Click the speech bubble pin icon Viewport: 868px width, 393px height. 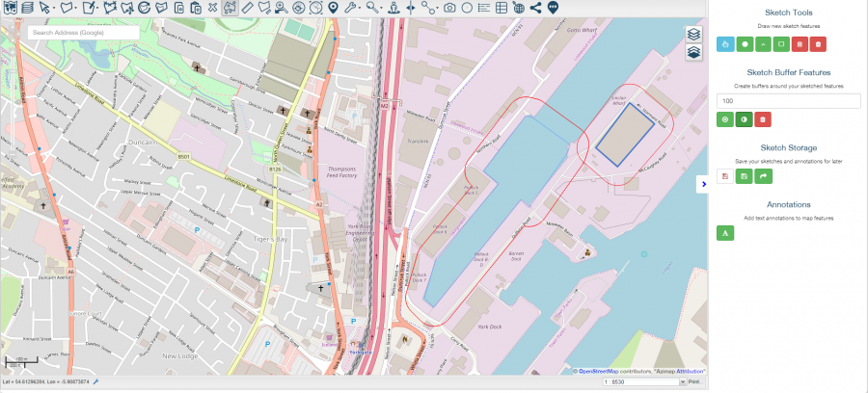[553, 8]
